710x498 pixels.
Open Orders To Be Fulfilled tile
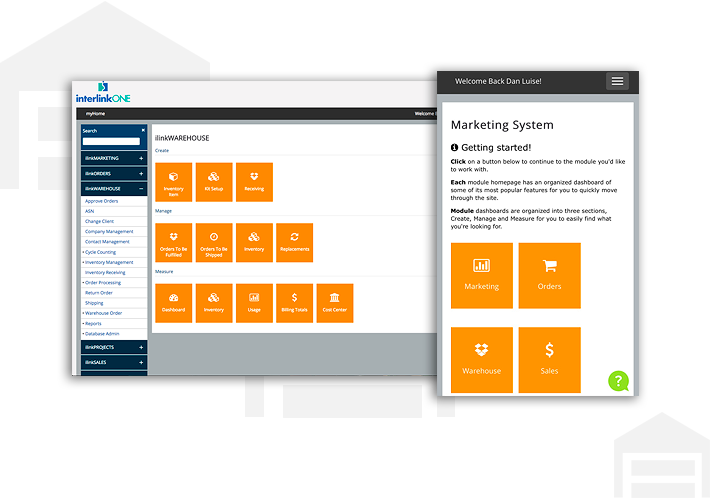pos(173,243)
